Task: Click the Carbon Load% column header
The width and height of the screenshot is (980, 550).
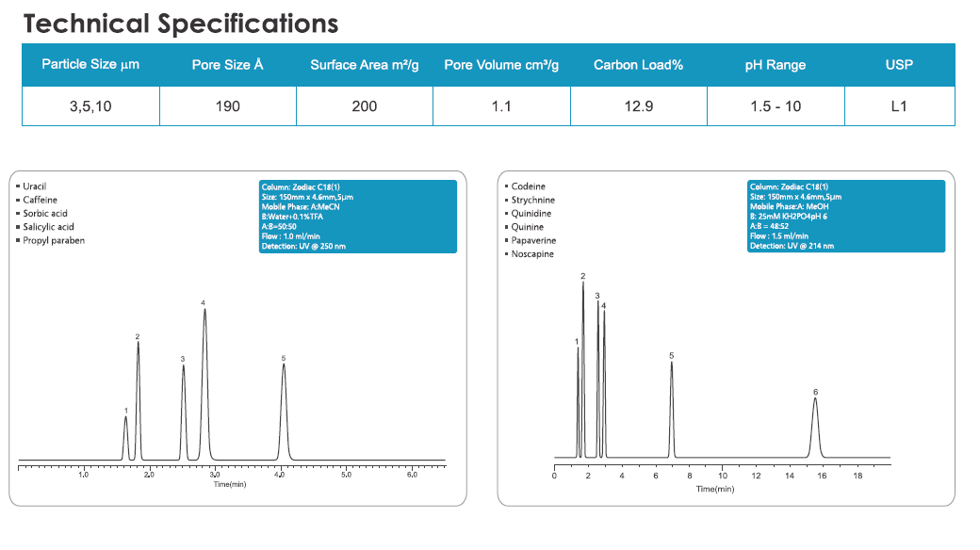Action: [638, 65]
